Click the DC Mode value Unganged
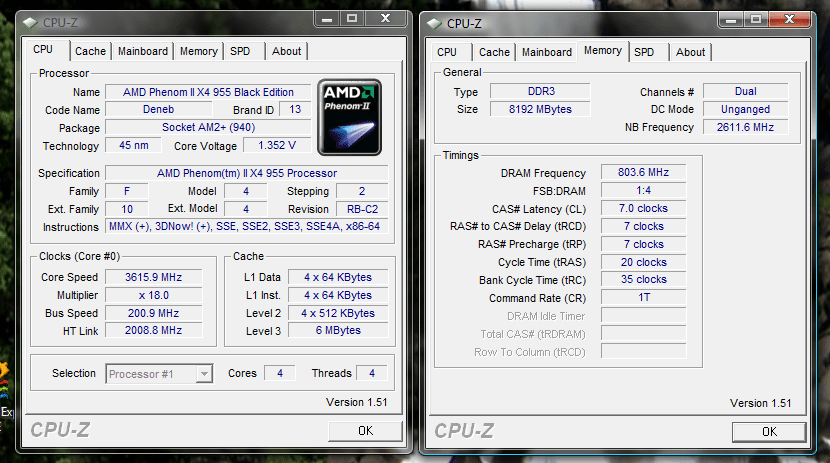Image resolution: width=830 pixels, height=463 pixels. point(745,109)
